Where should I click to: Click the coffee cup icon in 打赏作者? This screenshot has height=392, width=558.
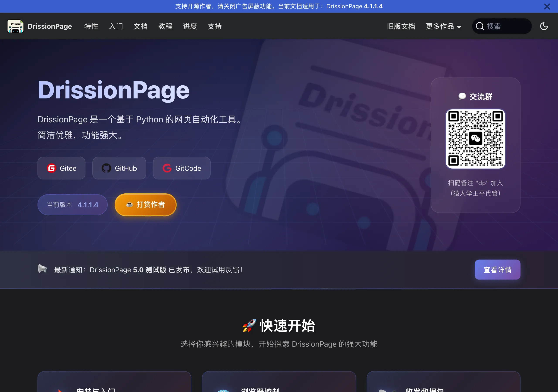point(129,204)
